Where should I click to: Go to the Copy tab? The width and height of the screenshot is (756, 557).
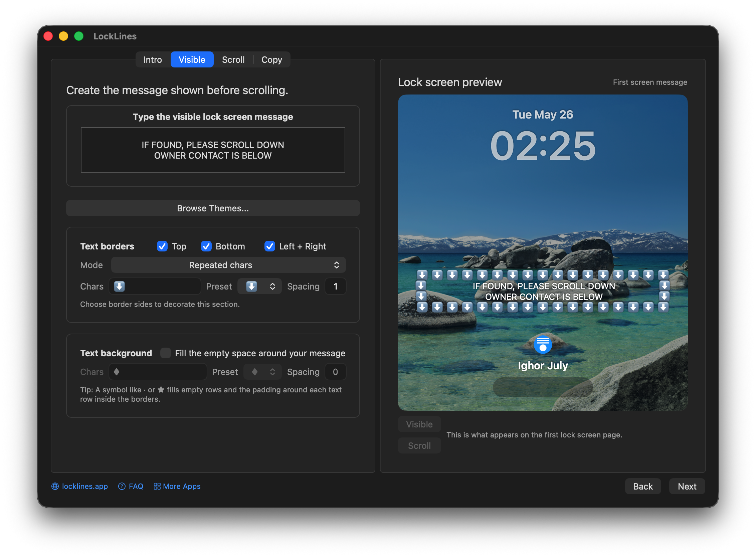click(x=271, y=60)
